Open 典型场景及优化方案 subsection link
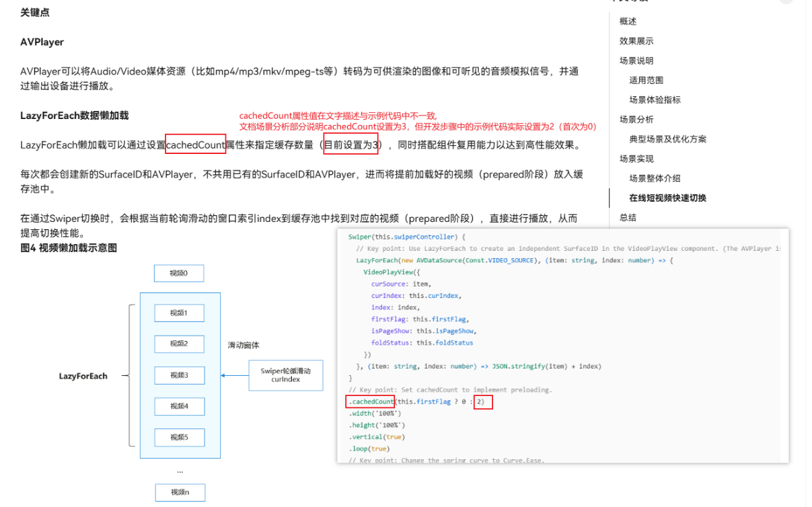This screenshot has height=507, width=812. (668, 139)
